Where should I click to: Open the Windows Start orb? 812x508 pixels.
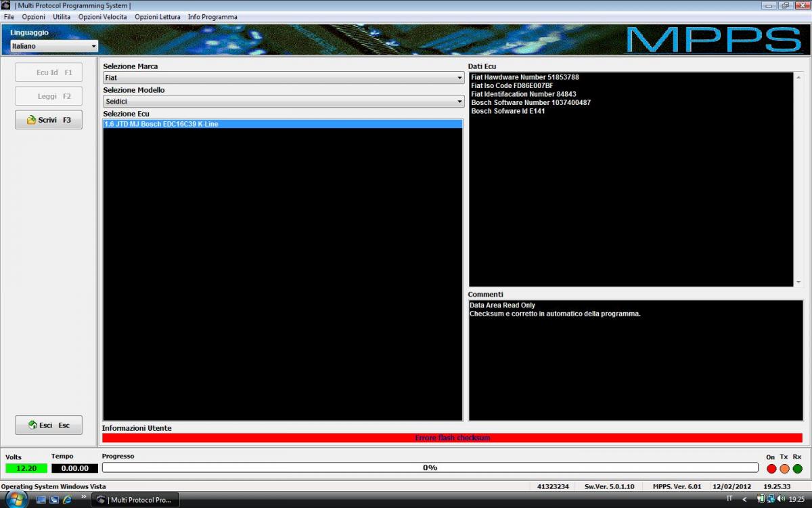point(16,499)
